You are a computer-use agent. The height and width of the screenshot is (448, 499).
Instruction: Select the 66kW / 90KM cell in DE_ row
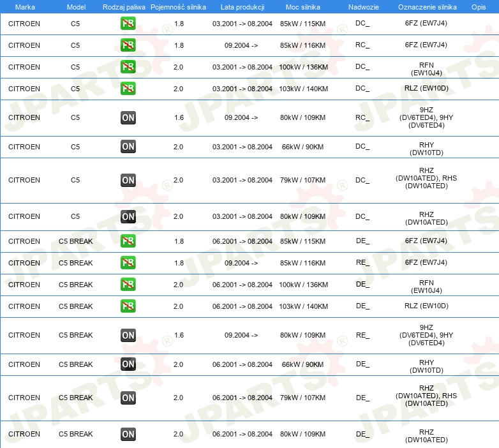click(x=302, y=364)
